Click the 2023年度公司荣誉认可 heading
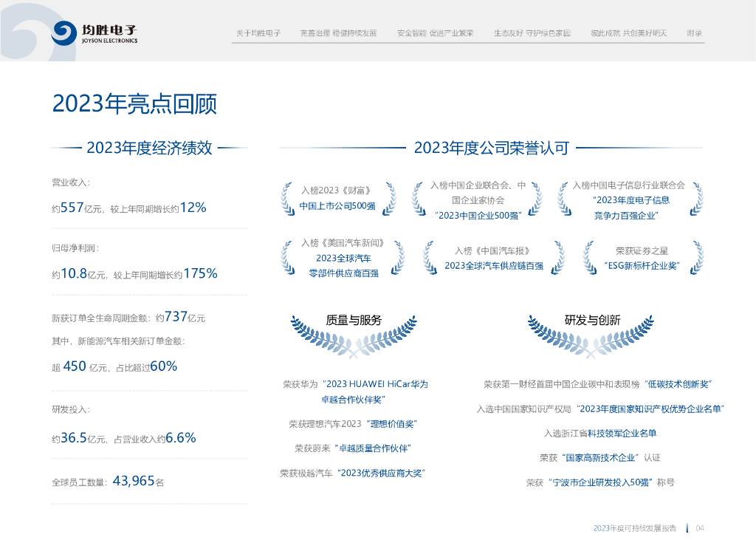The image size is (756, 557). 491,148
